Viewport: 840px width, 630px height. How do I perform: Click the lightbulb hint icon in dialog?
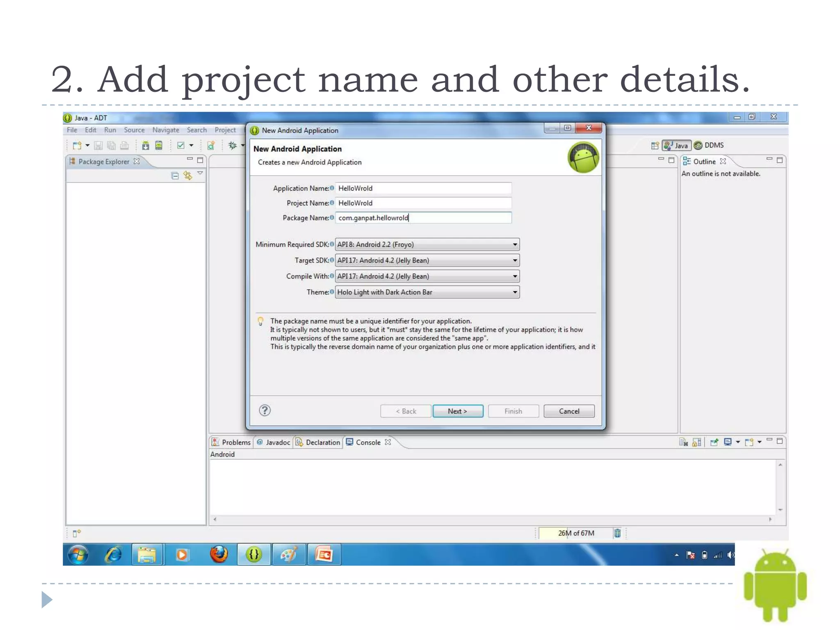click(x=260, y=321)
